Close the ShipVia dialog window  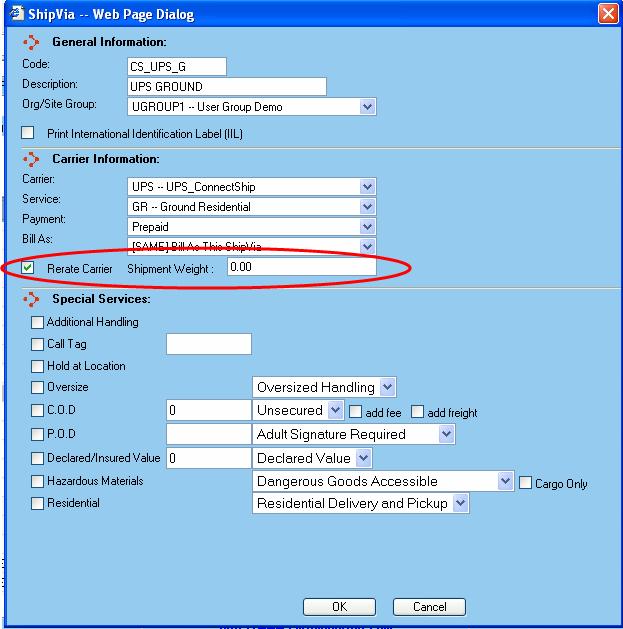tap(607, 14)
